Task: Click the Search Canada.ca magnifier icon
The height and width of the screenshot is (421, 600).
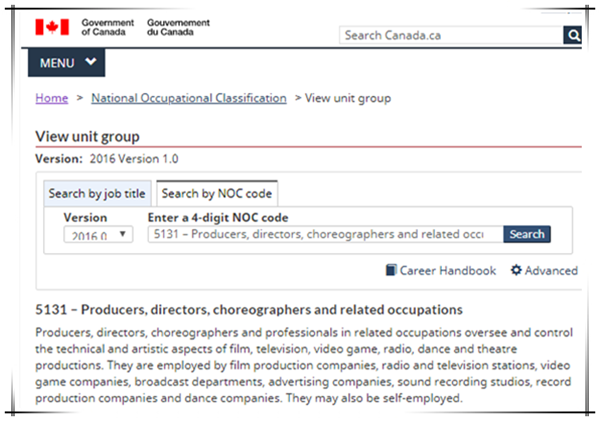Action: coord(572,35)
